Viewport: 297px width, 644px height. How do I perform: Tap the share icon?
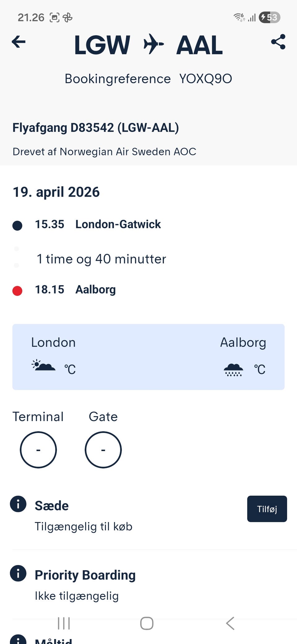(278, 42)
